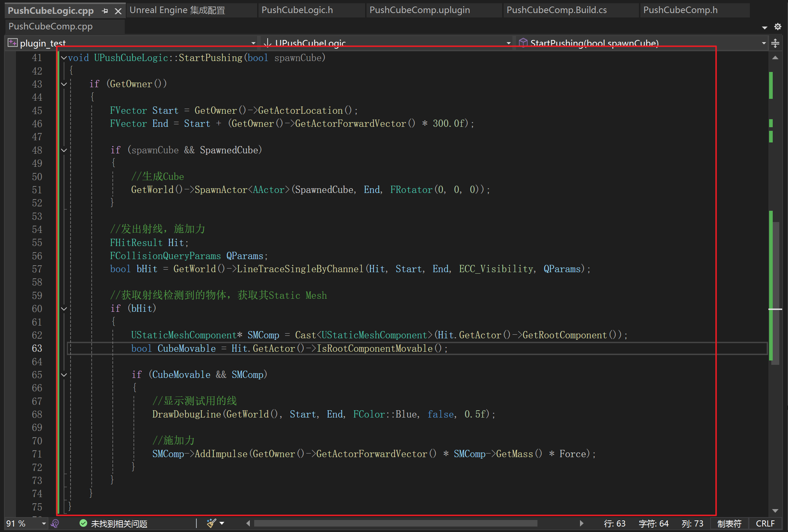788x532 pixels.
Task: Click the IntelliCode health indicator icon
Action: pos(55,523)
